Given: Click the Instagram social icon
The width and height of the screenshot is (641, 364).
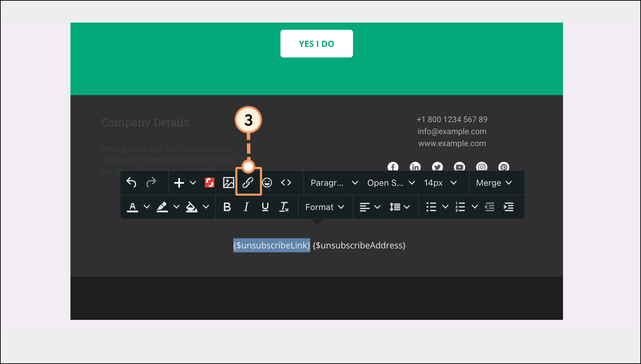Looking at the screenshot, I should coord(482,167).
